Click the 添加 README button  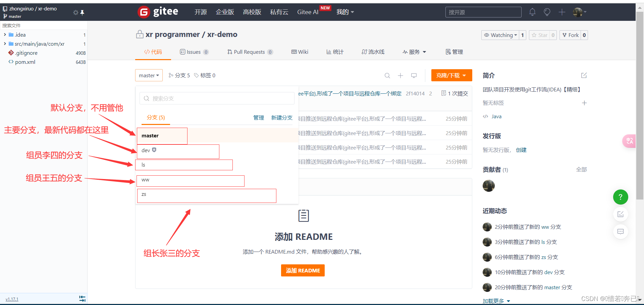(303, 270)
